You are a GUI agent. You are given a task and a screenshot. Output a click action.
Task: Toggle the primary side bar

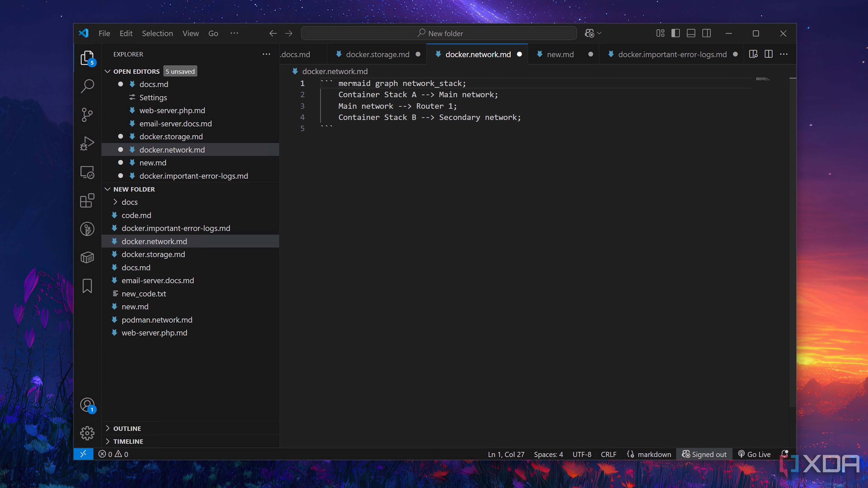pos(676,33)
